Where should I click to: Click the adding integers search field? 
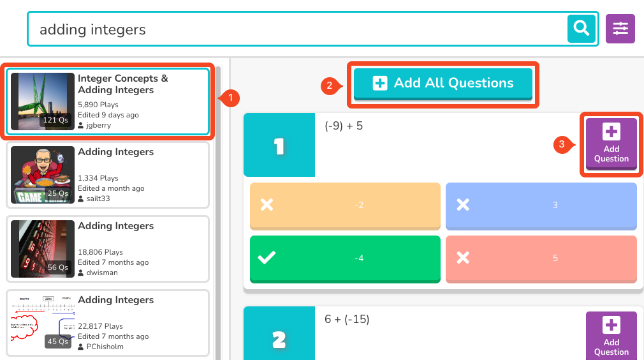[296, 29]
